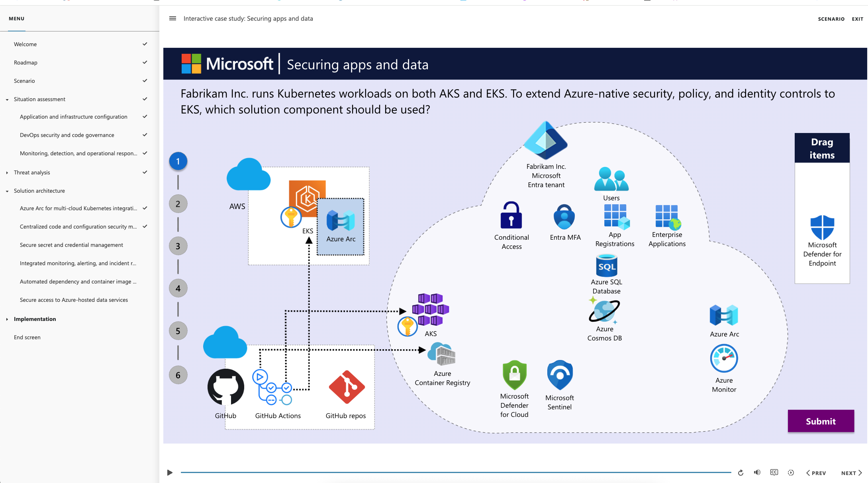Click the Submit button

point(821,421)
